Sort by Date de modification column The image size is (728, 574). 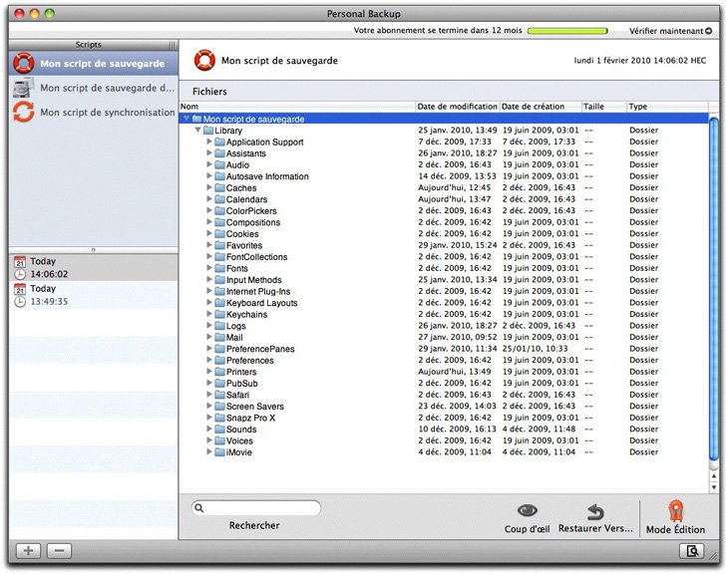[x=458, y=107]
